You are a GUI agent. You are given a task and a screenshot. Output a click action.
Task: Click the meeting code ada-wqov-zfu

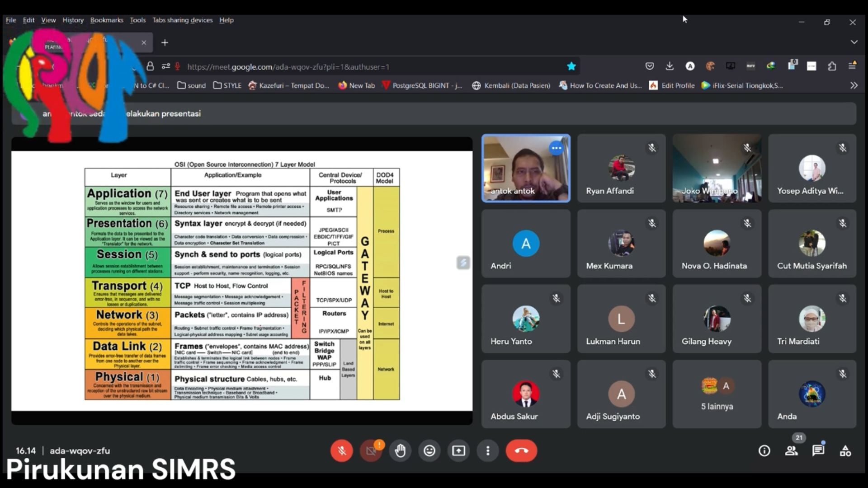(x=80, y=450)
